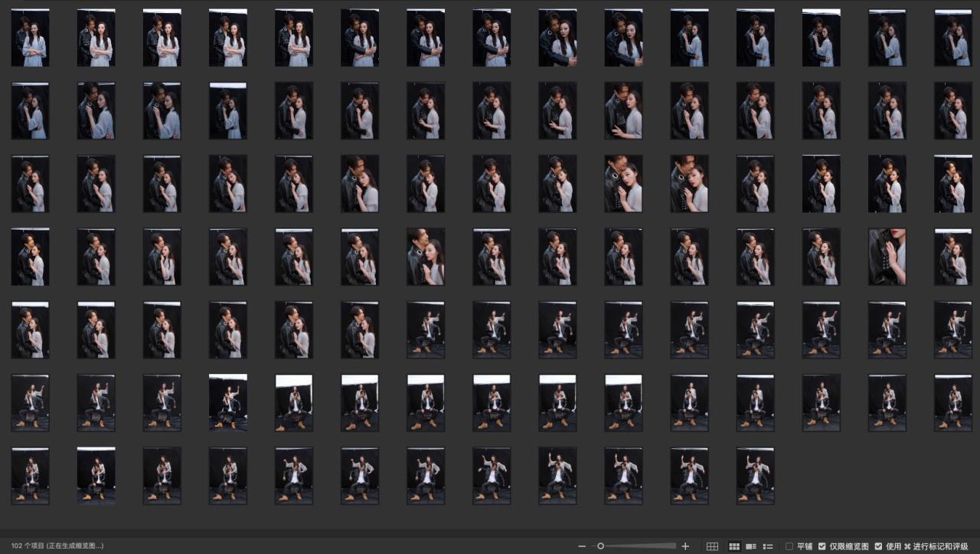Select the last thumbnail in the sixth row
Image resolution: width=980 pixels, height=554 pixels.
[x=952, y=402]
